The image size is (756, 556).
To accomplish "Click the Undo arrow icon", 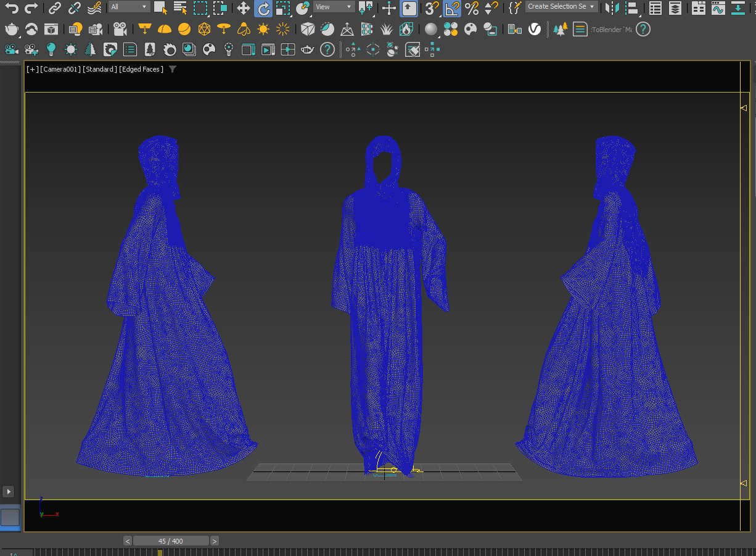I will [x=12, y=8].
